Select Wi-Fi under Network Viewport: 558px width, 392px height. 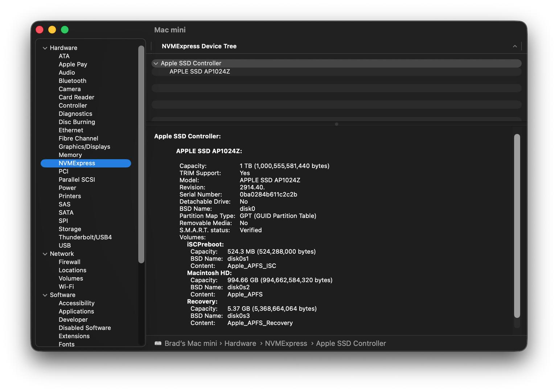pyautogui.click(x=66, y=287)
